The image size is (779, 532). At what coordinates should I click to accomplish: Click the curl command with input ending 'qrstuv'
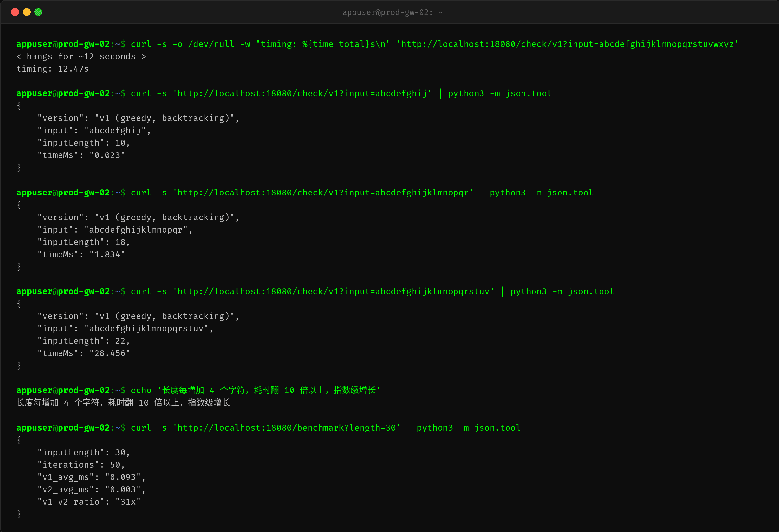(x=372, y=292)
